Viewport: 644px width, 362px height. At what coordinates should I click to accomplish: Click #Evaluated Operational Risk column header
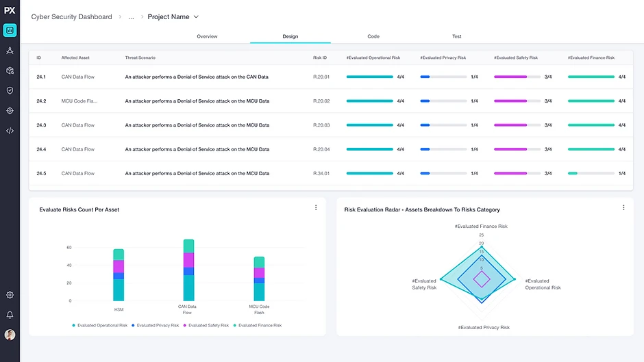[x=373, y=58]
